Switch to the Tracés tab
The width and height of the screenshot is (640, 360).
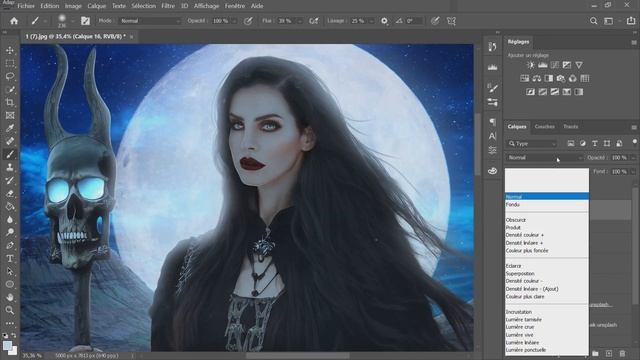pos(571,127)
